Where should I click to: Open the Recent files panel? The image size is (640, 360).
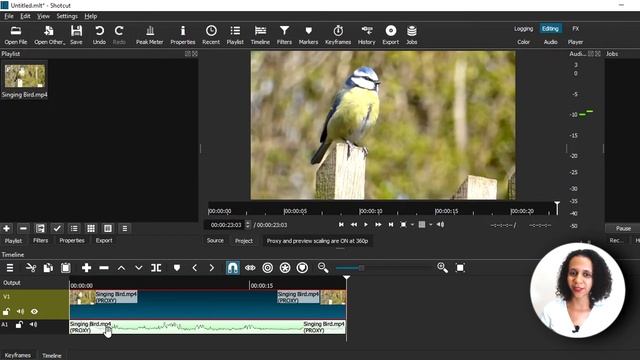pos(211,35)
